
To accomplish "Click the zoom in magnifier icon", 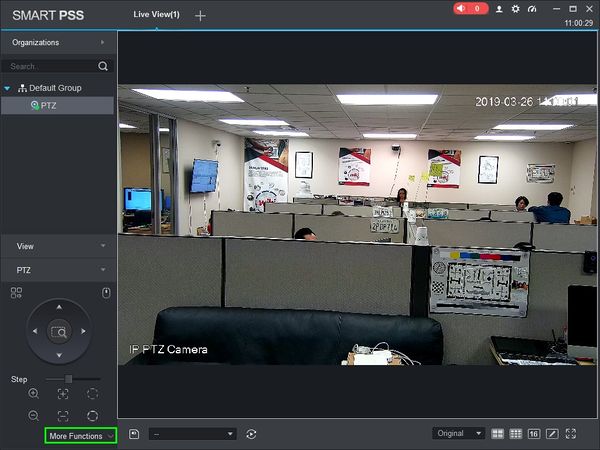I will tap(34, 393).
